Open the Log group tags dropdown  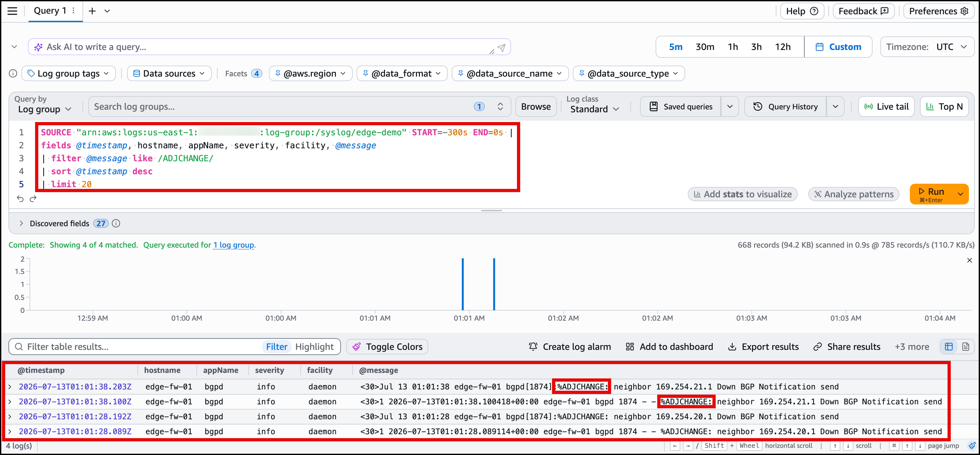click(69, 73)
